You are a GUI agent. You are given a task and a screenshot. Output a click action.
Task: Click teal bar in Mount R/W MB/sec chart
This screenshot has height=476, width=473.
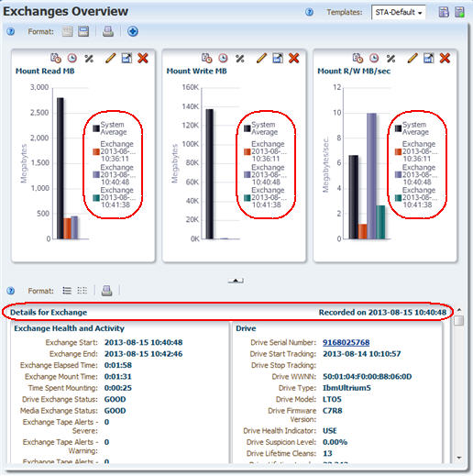(380, 222)
